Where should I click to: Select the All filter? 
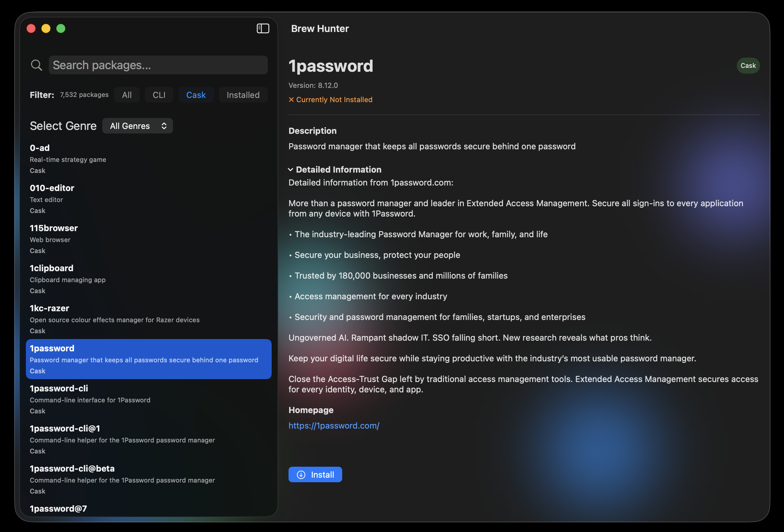(x=127, y=95)
